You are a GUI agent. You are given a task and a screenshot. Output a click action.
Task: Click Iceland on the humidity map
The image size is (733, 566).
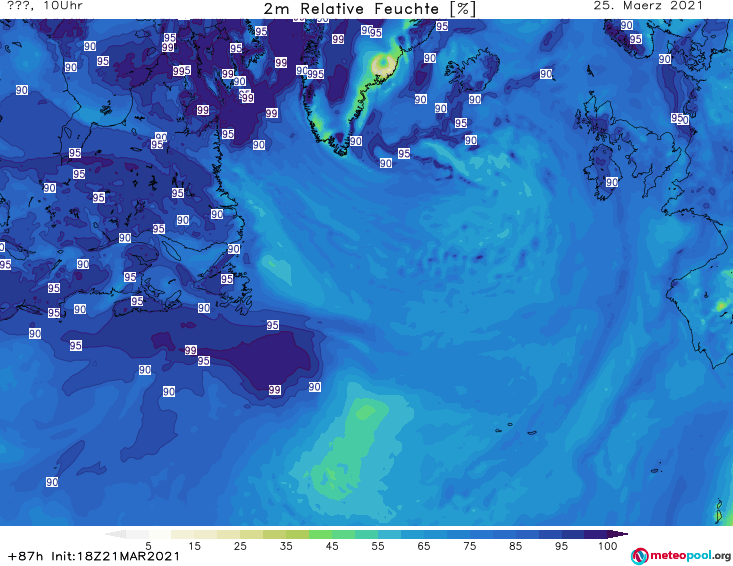[472, 70]
